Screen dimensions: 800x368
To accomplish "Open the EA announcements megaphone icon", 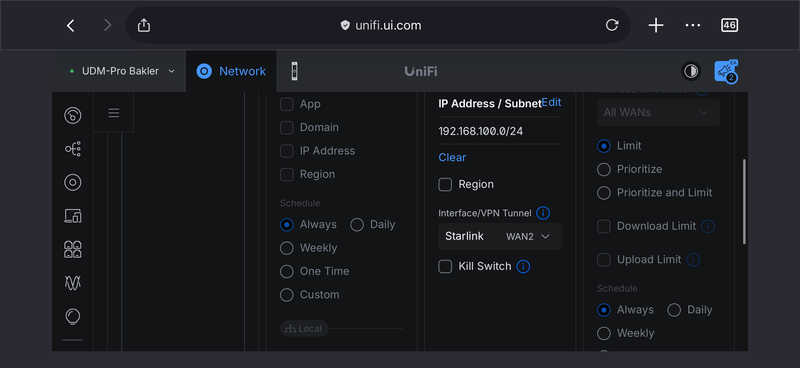I will point(726,71).
